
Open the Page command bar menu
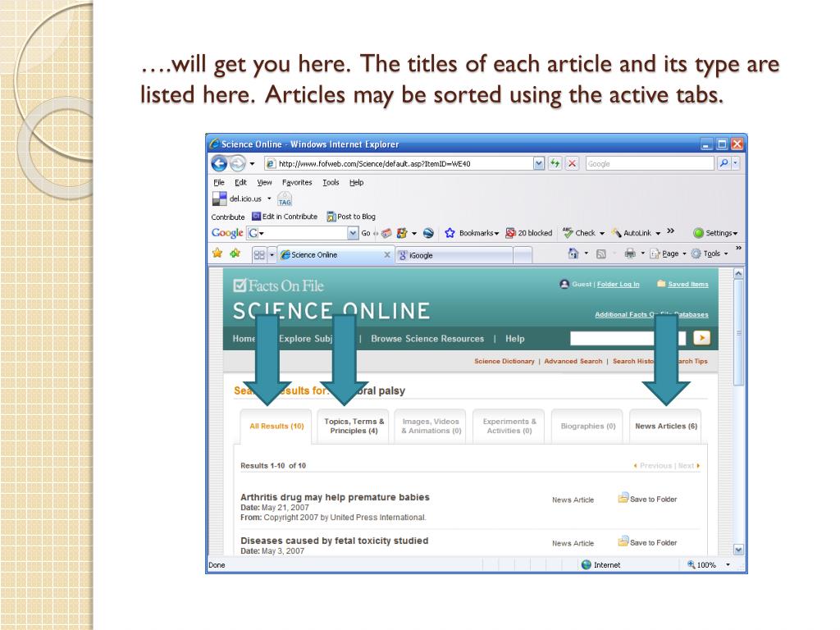[668, 253]
